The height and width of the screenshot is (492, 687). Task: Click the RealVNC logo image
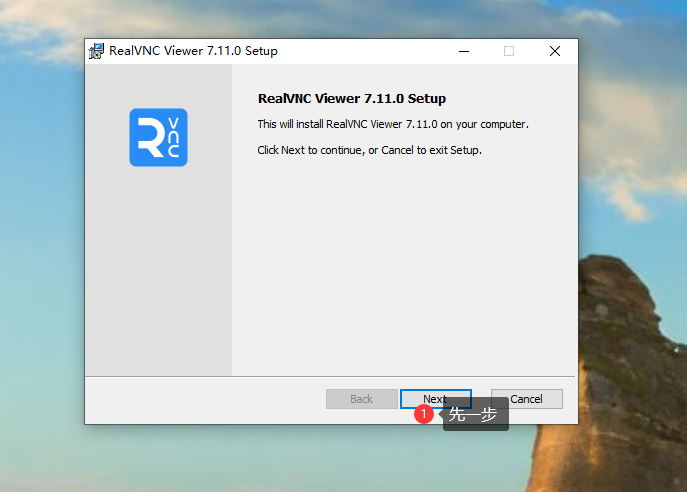(159, 138)
